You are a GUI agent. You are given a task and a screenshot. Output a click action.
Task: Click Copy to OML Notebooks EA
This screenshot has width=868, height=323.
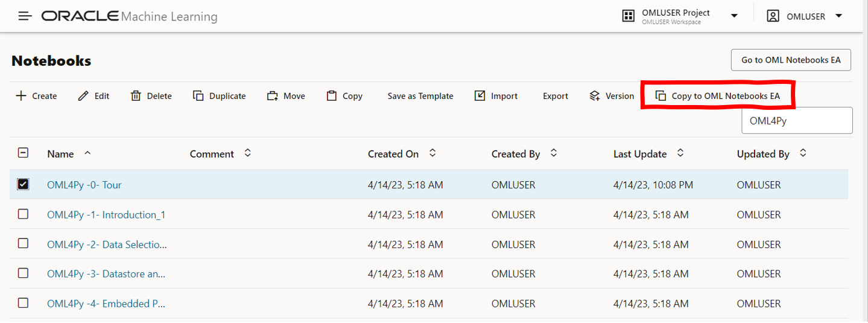718,96
